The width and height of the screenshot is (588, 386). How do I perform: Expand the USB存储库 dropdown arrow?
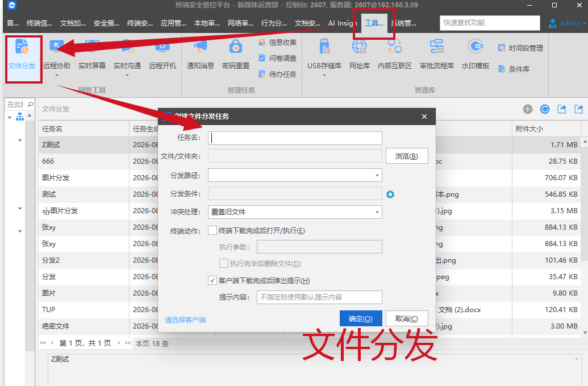coord(324,76)
